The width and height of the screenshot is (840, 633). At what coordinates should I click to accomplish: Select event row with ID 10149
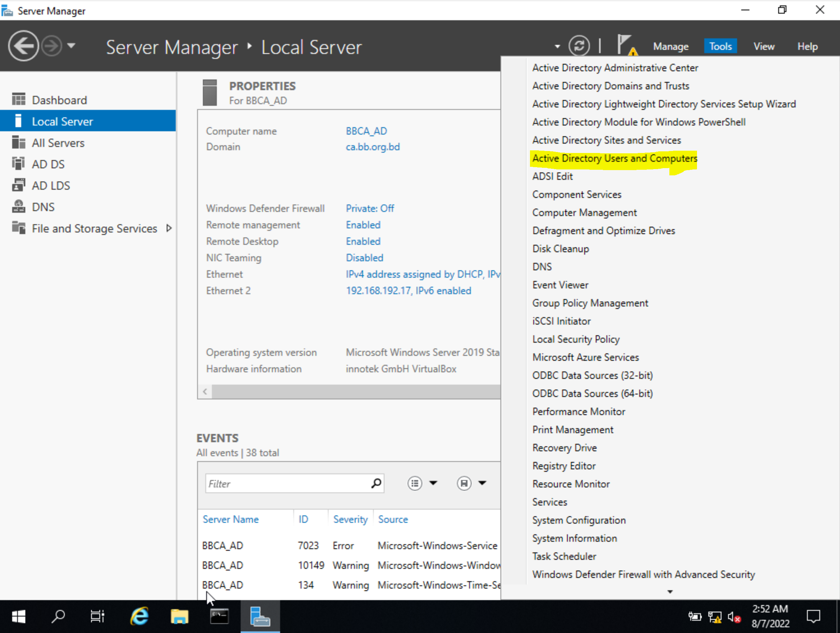pos(349,565)
